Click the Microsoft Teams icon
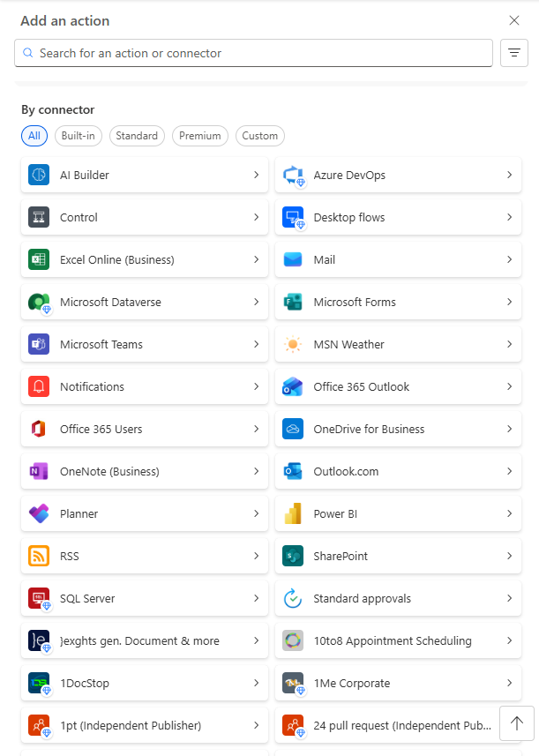 (x=39, y=344)
